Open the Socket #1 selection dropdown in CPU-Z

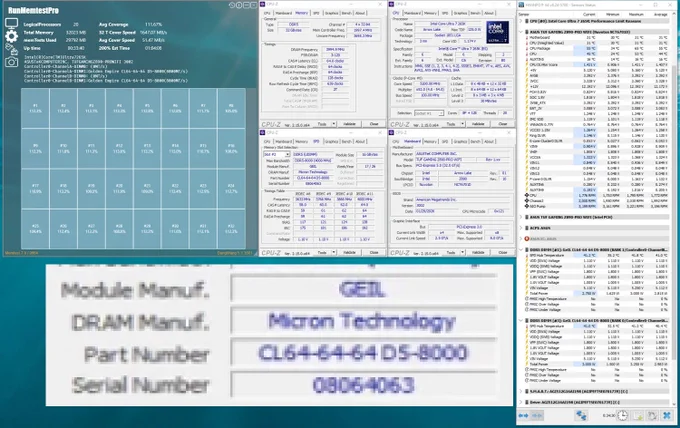point(441,113)
